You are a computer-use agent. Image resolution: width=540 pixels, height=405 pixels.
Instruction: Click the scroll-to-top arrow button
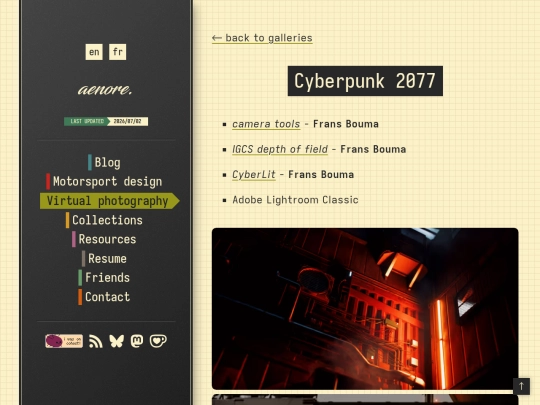pyautogui.click(x=521, y=386)
